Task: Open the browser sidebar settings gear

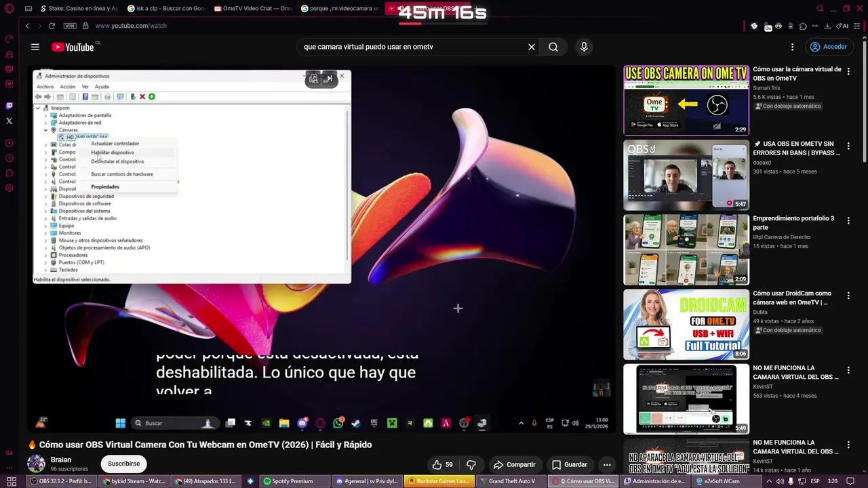Action: point(9,188)
